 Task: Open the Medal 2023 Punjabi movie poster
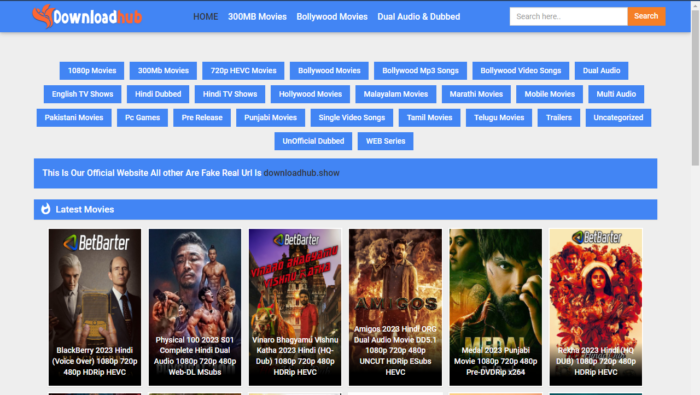[496, 307]
